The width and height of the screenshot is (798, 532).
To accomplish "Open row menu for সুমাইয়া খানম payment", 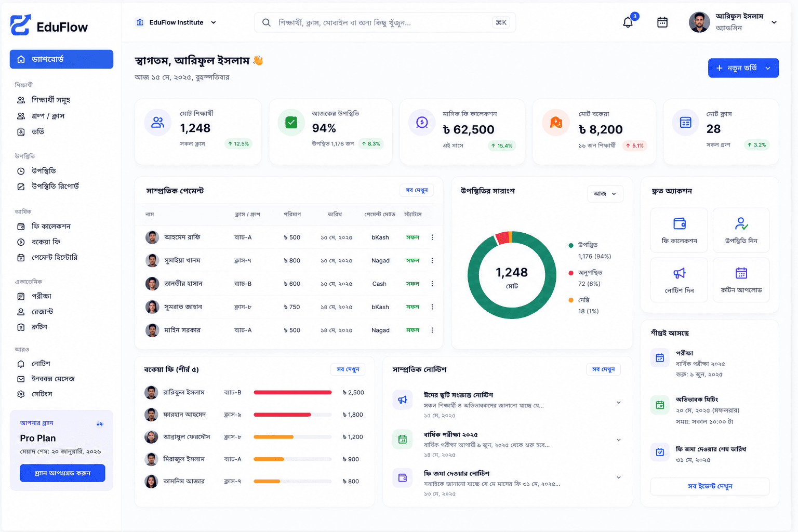I will [x=432, y=261].
